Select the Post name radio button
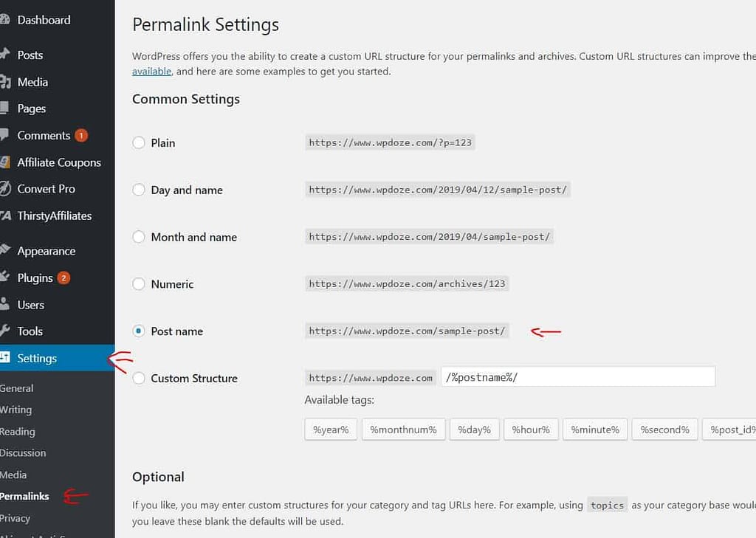Image resolution: width=756 pixels, height=538 pixels. (x=138, y=331)
